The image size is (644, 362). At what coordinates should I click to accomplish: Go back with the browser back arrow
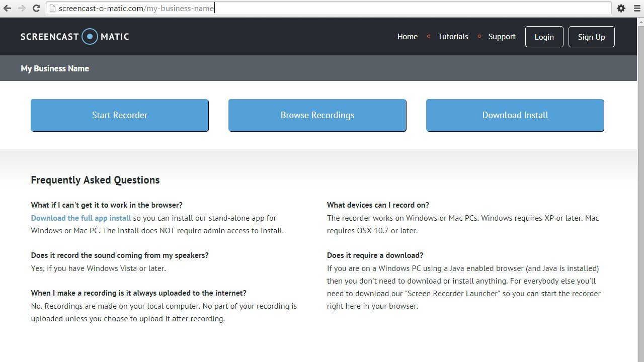(7, 8)
